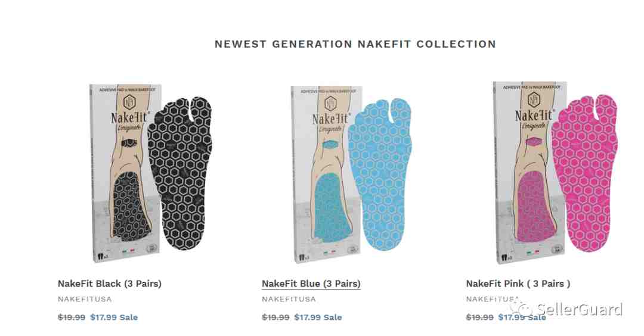Click the black hexagon-pattern foot pad
644x336 pixels.
point(181,173)
